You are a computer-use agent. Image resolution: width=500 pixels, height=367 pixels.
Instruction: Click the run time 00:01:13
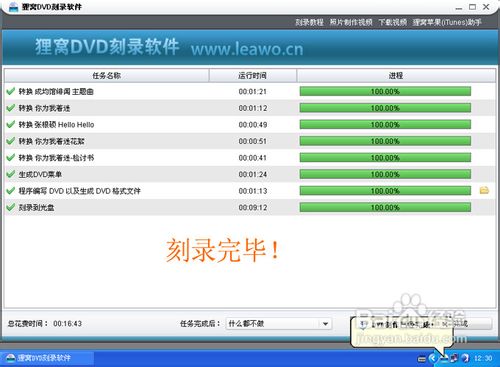(x=252, y=191)
